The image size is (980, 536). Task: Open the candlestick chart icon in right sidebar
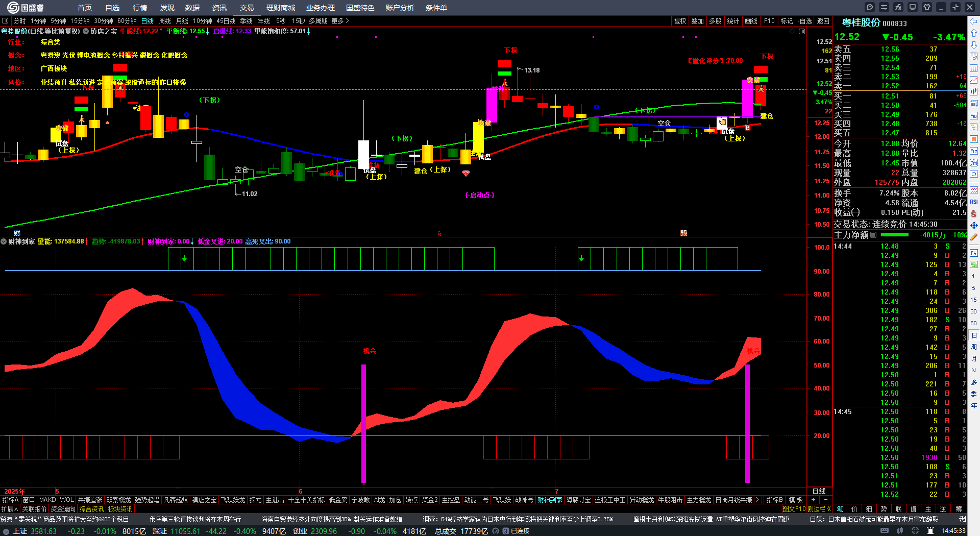click(974, 92)
